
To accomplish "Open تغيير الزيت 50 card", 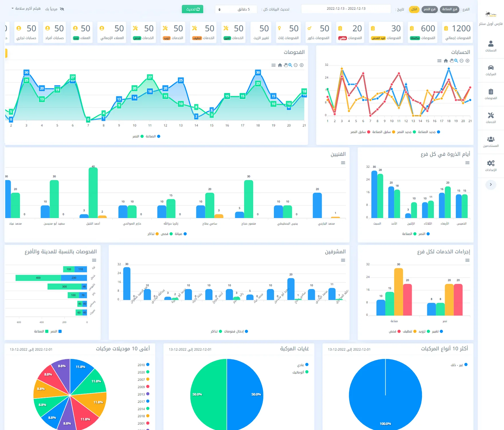I will (x=261, y=32).
